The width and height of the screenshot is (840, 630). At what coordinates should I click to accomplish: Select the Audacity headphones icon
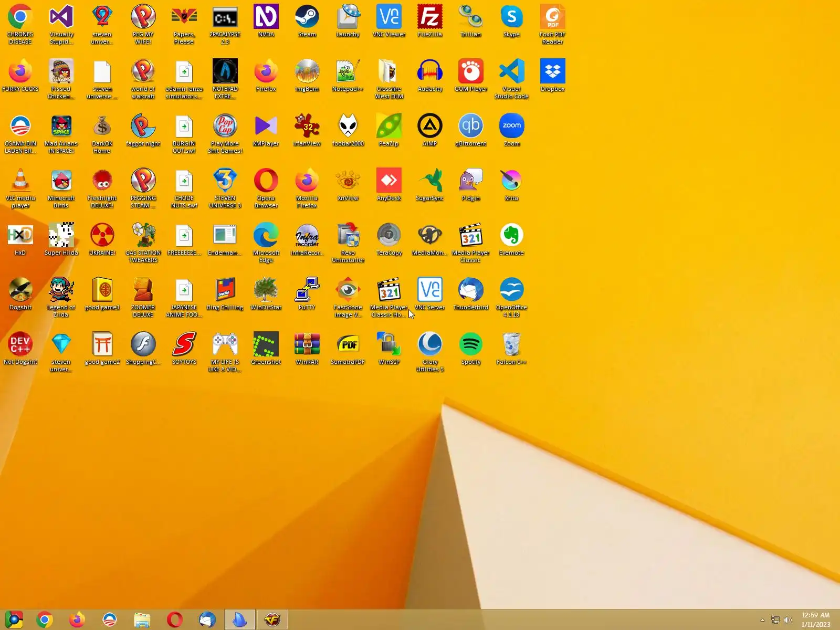click(x=430, y=76)
